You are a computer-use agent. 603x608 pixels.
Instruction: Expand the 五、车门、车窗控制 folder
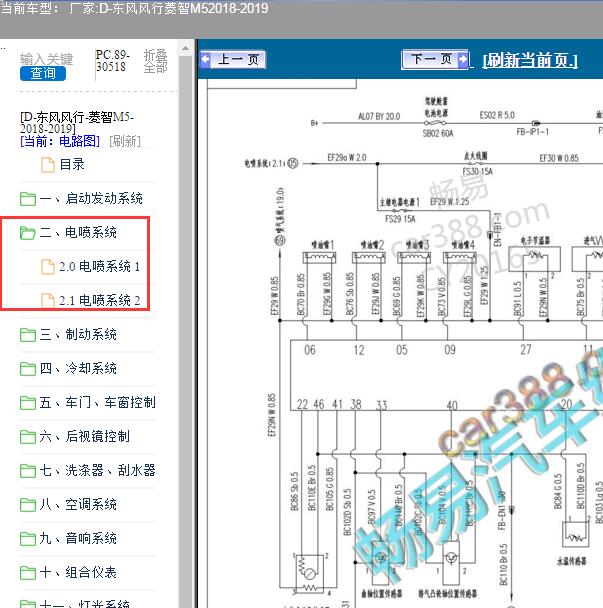(x=97, y=402)
